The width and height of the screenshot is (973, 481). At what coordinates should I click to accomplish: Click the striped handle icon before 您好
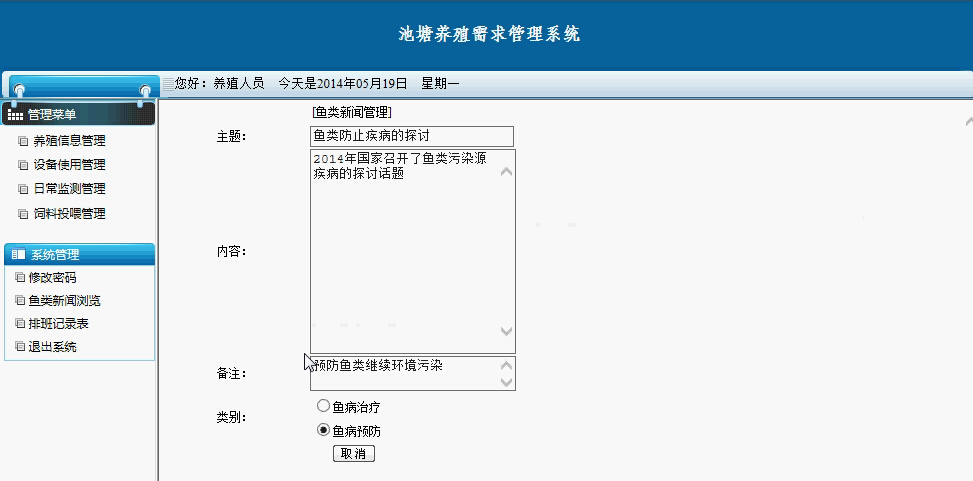point(168,84)
